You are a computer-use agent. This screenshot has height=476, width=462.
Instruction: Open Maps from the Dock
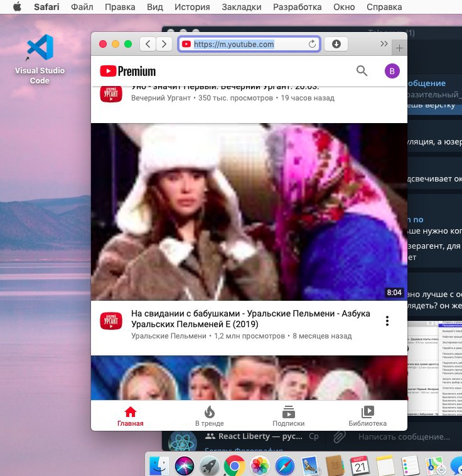point(435,465)
